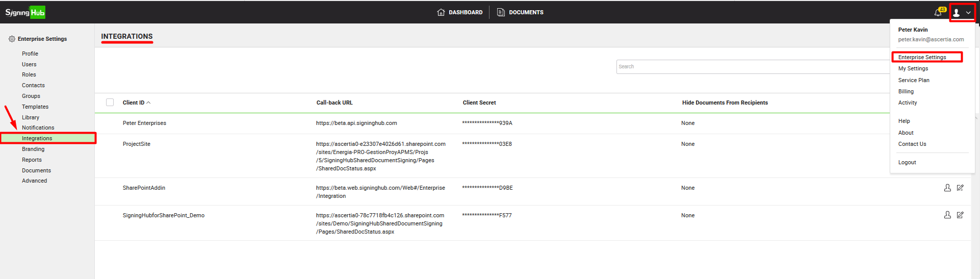This screenshot has width=980, height=279.
Task: Click the Enterprise Settings gear icon
Action: click(x=12, y=39)
